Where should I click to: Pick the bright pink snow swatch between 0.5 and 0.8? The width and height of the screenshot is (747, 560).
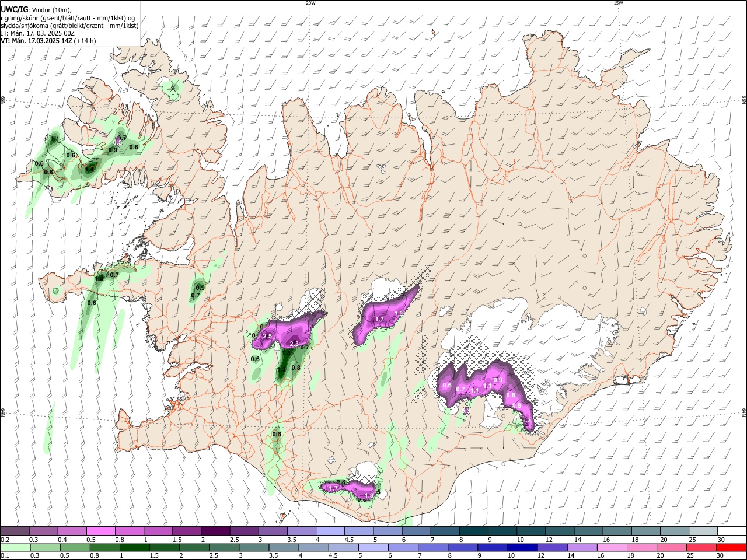coord(101,531)
